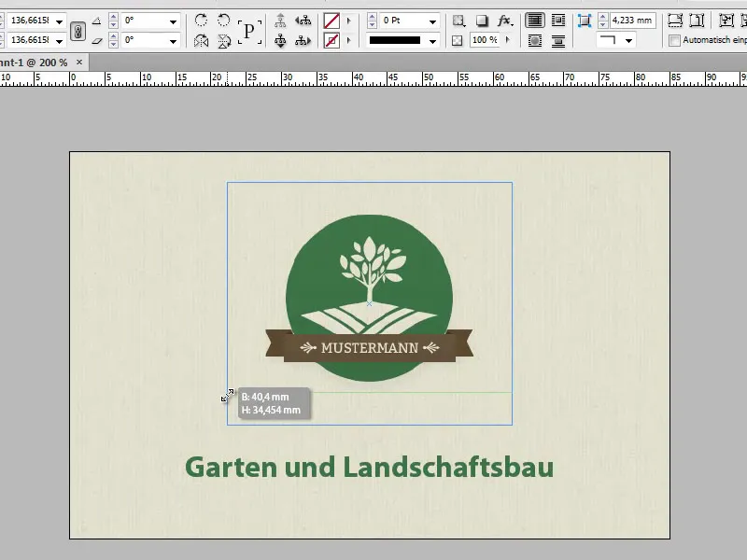The height and width of the screenshot is (560, 747).
Task: Click the select container icon
Action: (x=280, y=21)
